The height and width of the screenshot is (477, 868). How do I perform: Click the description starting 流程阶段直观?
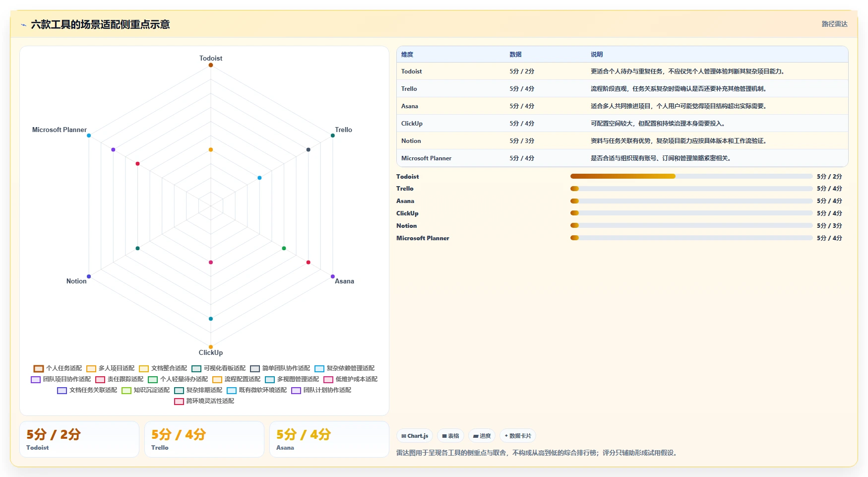coord(679,89)
